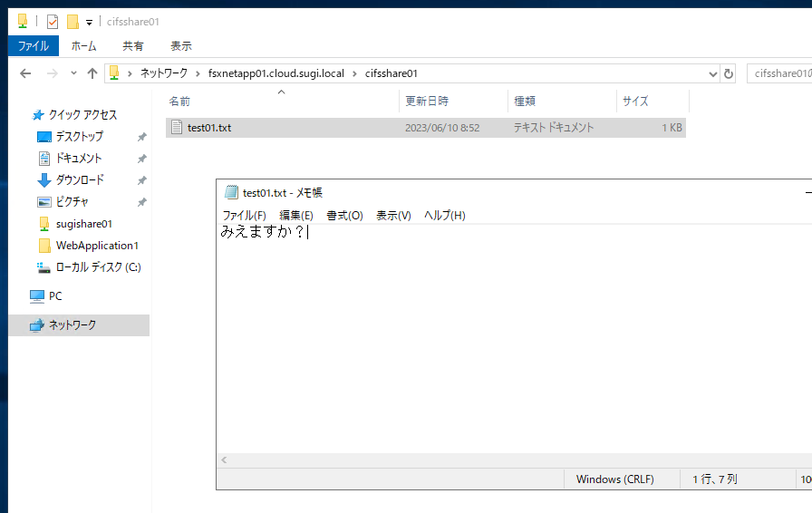The width and height of the screenshot is (812, 513).
Task: Click the test01.txt file icon
Action: [x=177, y=128]
